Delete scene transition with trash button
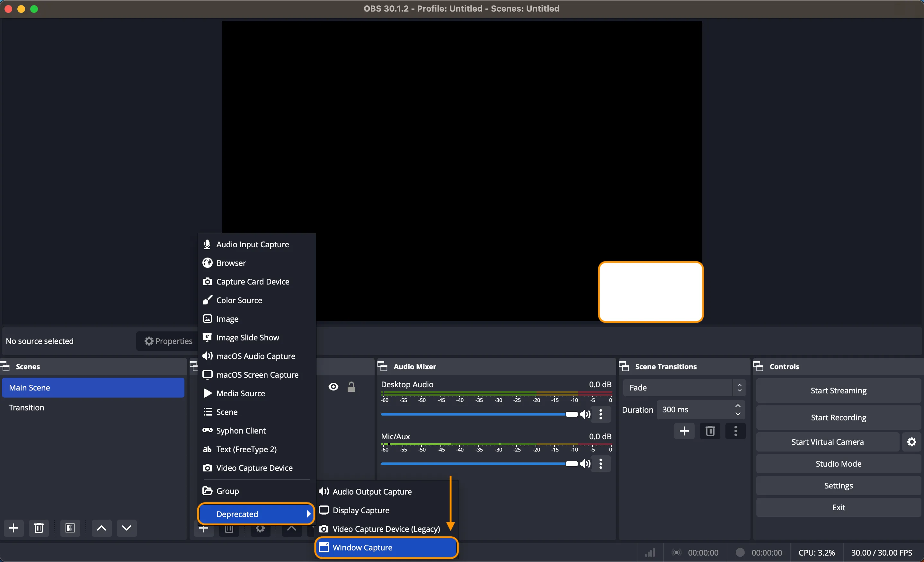Viewport: 924px width, 562px height. pos(710,431)
